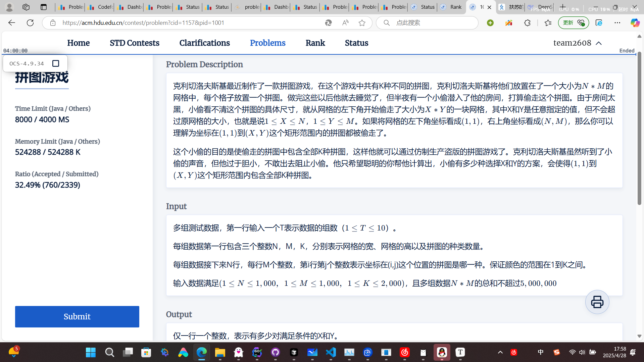Open taskbar clock and calendar
Image resolution: width=644 pixels, height=362 pixels.
tap(614, 352)
